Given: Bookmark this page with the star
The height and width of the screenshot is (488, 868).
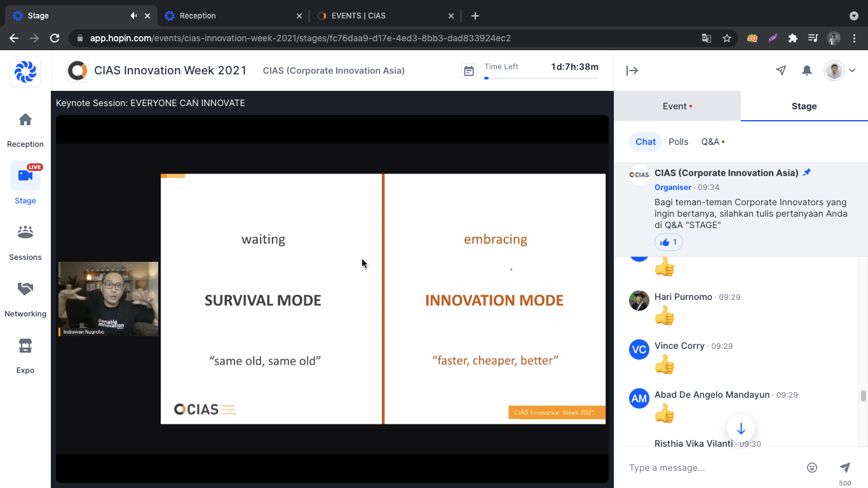Looking at the screenshot, I should point(727,38).
